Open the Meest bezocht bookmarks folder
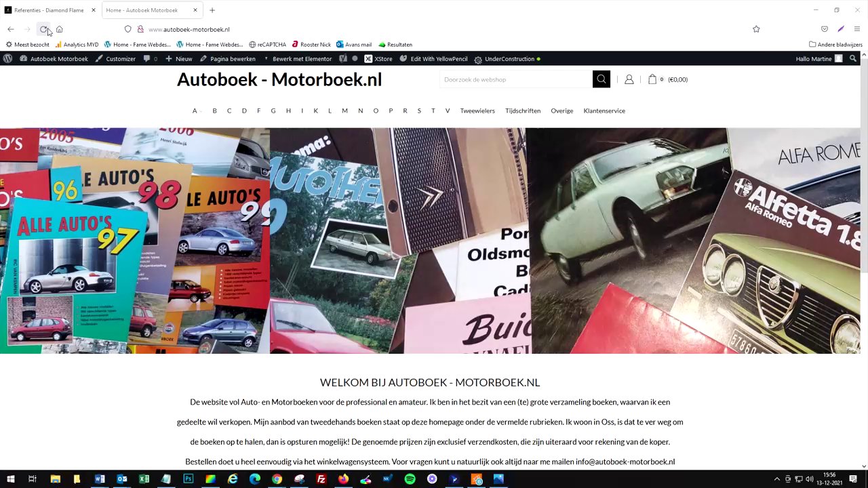This screenshot has height=488, width=868. click(28, 45)
